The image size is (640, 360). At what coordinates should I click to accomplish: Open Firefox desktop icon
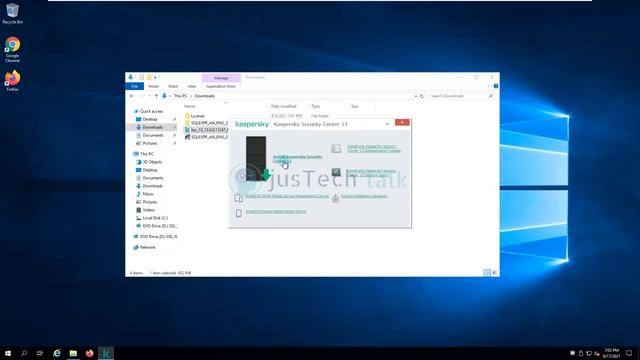coord(12,80)
